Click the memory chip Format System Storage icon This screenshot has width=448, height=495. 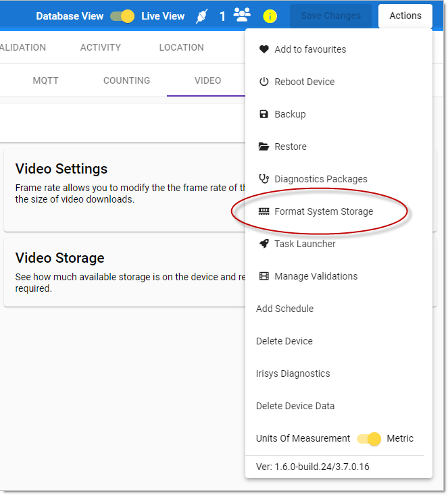coord(264,211)
